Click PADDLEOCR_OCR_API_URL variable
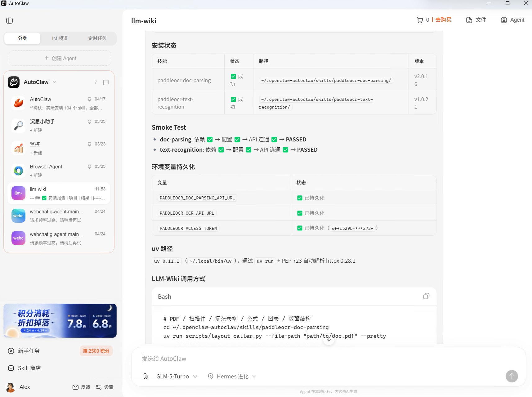The height and width of the screenshot is (397, 532). coord(187,213)
